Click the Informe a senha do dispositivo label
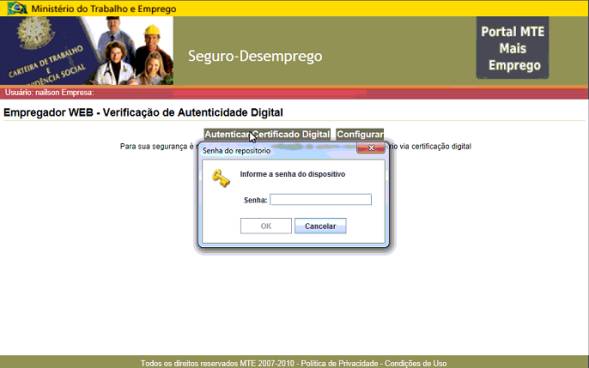Viewport: 589px width, 368px height. click(x=292, y=174)
